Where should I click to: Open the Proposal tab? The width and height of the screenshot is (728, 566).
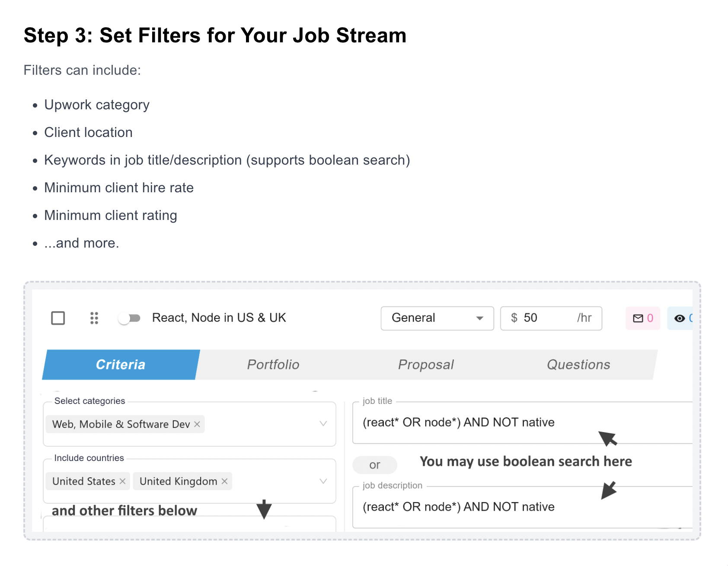425,364
